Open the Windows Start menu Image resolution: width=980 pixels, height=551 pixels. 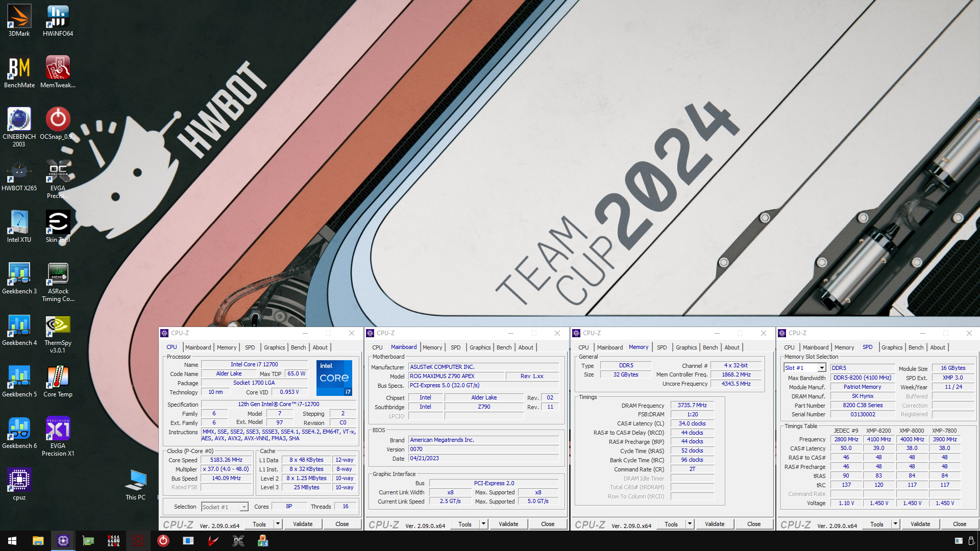(x=12, y=541)
